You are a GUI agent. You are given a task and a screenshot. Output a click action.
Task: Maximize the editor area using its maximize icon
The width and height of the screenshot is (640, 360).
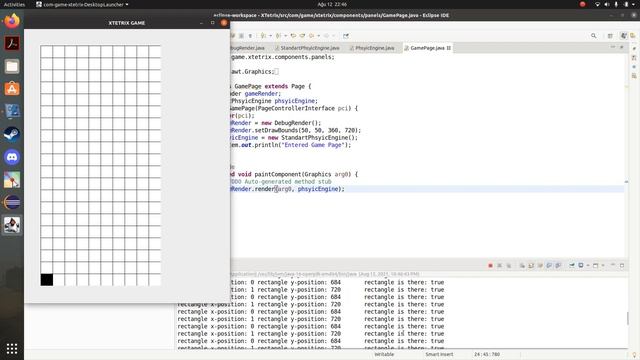click(x=622, y=47)
